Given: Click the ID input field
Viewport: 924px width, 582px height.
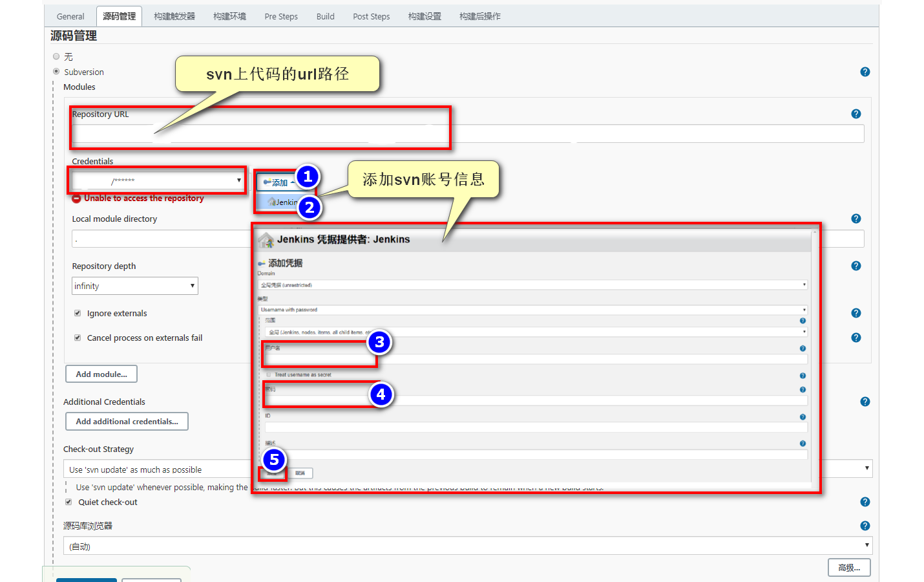Looking at the screenshot, I should tap(536, 427).
